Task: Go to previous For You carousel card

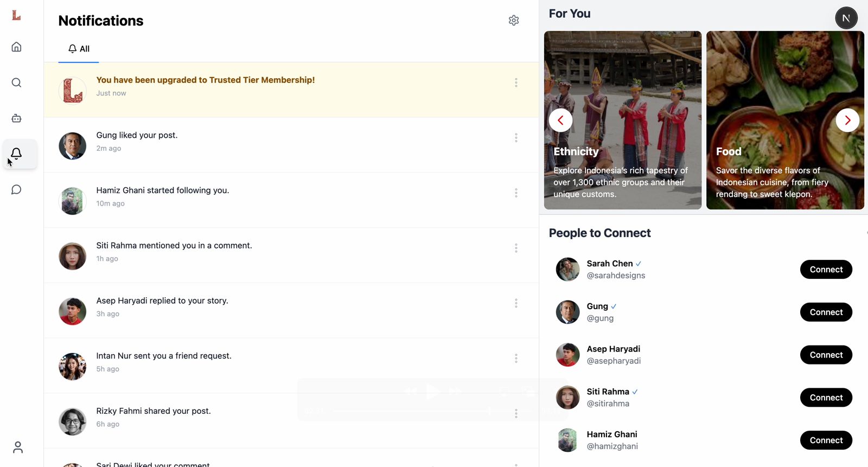Action: pos(560,120)
